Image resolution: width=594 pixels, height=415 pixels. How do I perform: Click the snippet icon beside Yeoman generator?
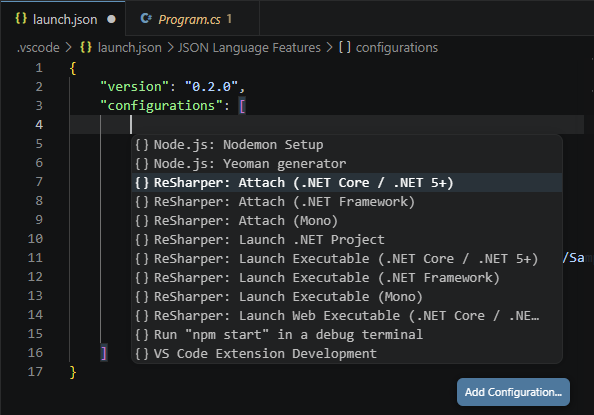tap(142, 164)
